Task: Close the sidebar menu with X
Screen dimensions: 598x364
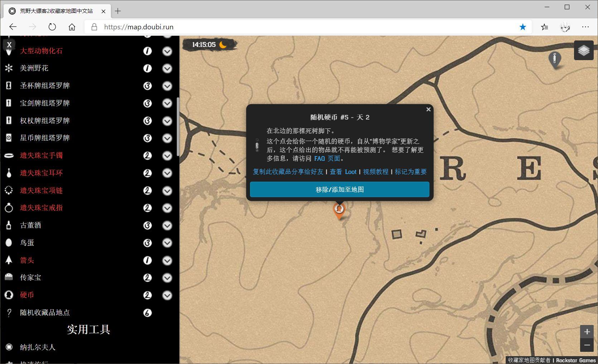Action: (x=9, y=45)
